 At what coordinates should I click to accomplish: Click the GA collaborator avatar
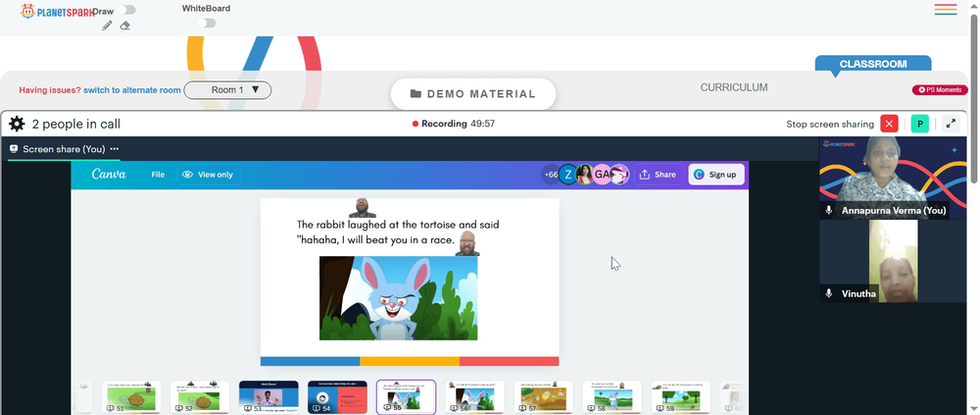pos(602,175)
